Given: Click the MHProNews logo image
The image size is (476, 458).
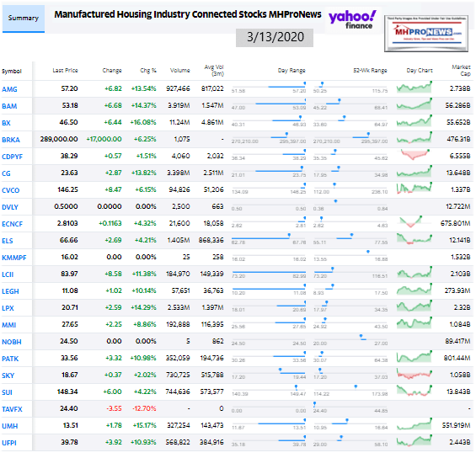Looking at the screenshot, I should [426, 34].
